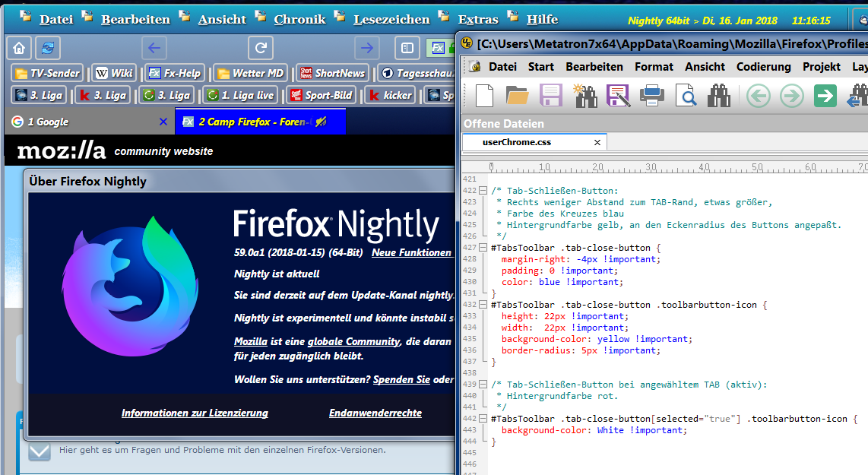This screenshot has height=475, width=868.
Task: Click the Save As disk with pencil icon
Action: (x=618, y=96)
